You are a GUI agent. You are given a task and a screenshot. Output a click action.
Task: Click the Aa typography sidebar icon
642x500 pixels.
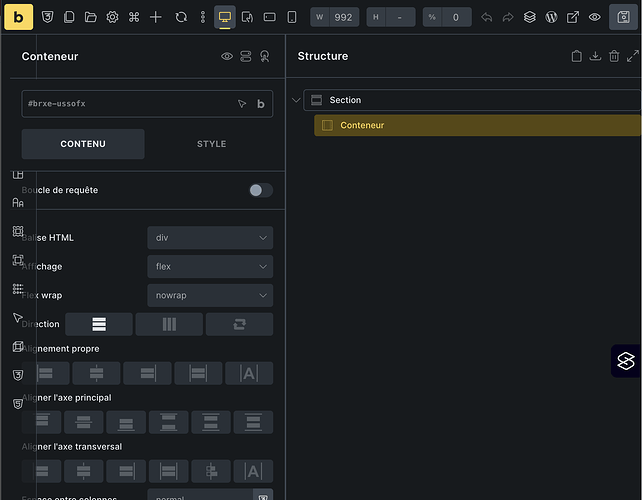pyautogui.click(x=18, y=203)
